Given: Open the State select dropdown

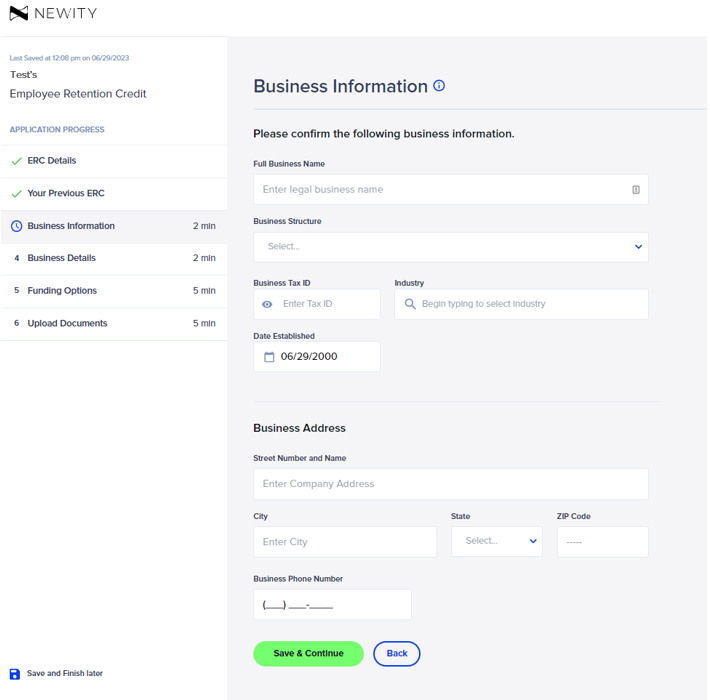Looking at the screenshot, I should click(497, 541).
